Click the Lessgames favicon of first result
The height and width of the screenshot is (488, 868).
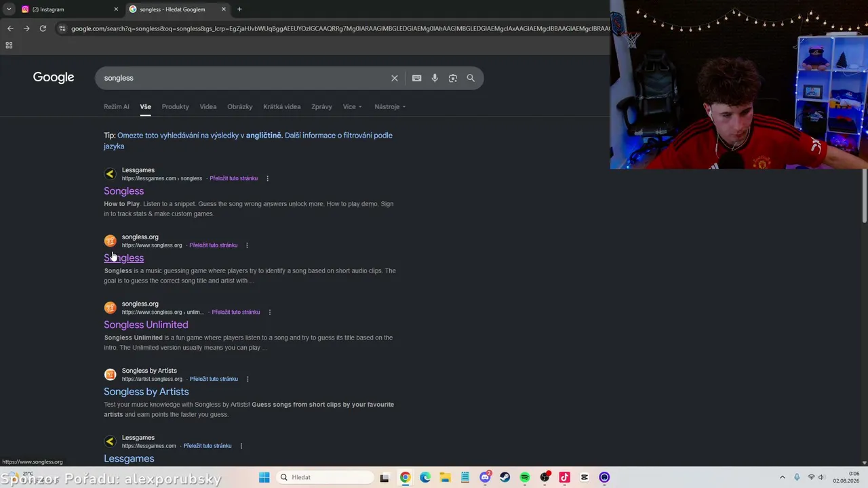point(110,174)
